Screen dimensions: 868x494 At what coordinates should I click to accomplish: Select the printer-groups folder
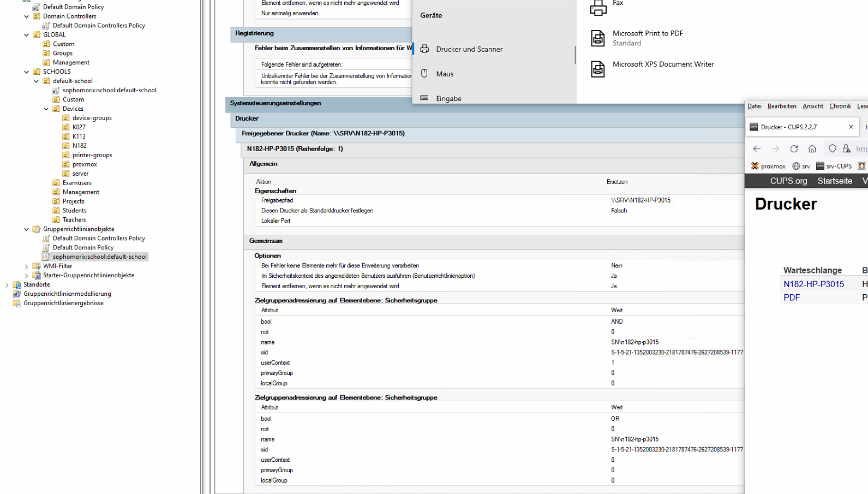tap(92, 155)
